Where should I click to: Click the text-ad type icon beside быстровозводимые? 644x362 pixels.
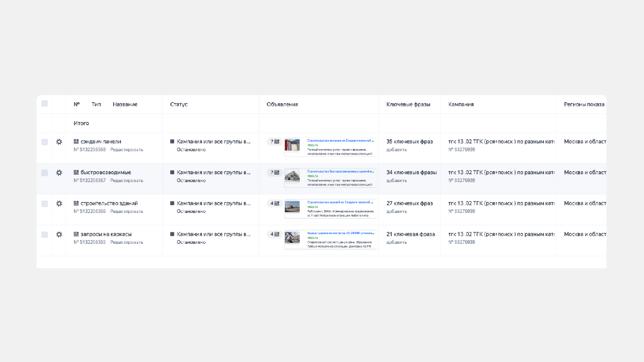coord(76,172)
